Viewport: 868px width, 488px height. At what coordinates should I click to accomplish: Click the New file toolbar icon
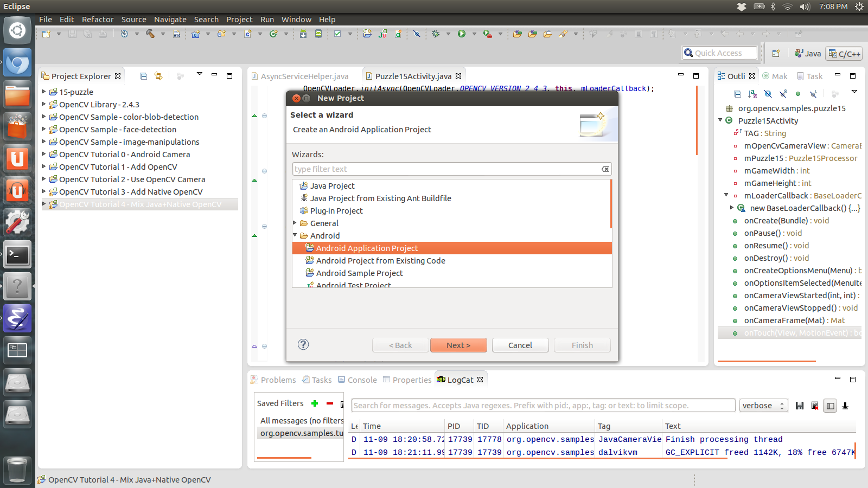click(x=46, y=34)
